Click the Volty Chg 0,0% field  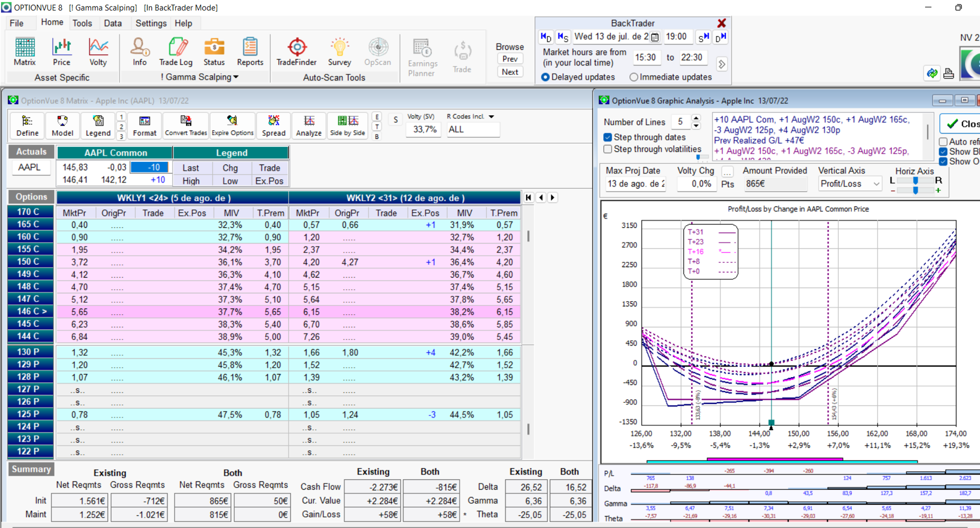coord(696,184)
